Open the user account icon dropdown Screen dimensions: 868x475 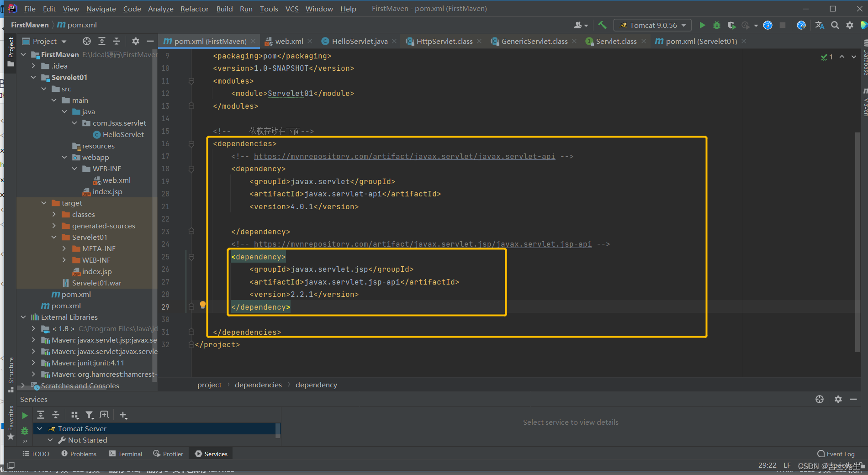(581, 25)
